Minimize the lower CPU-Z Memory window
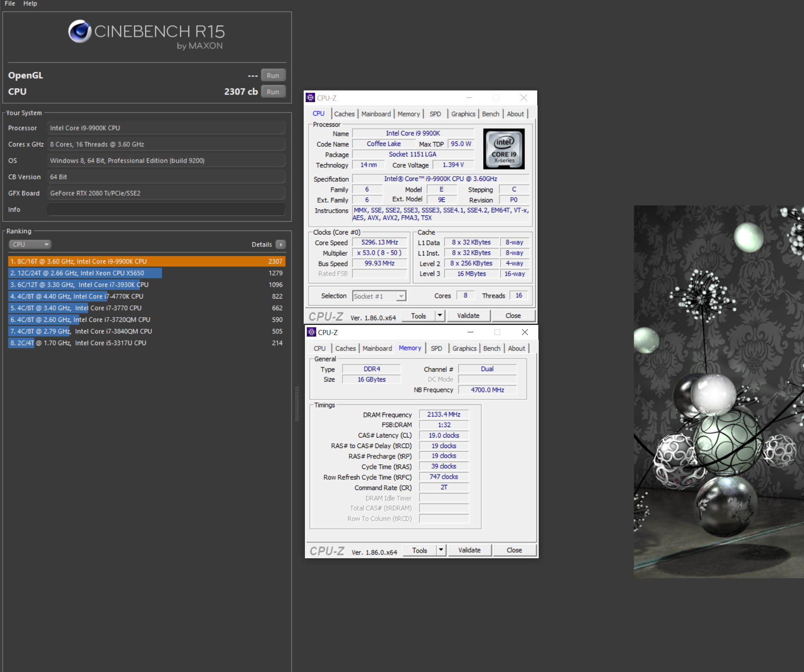804x672 pixels. 470,332
